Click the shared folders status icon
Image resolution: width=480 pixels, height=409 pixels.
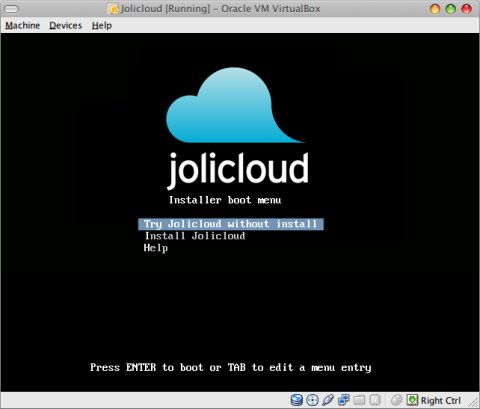tap(359, 400)
